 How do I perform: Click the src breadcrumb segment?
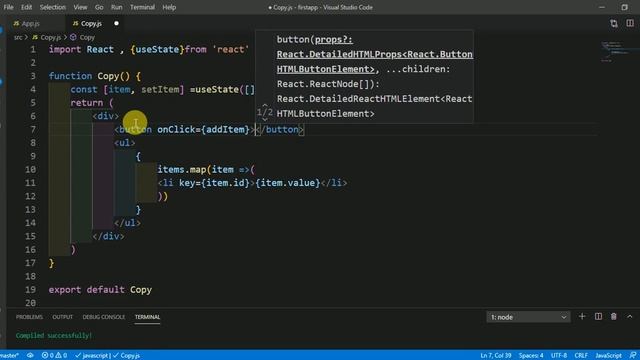(18, 37)
